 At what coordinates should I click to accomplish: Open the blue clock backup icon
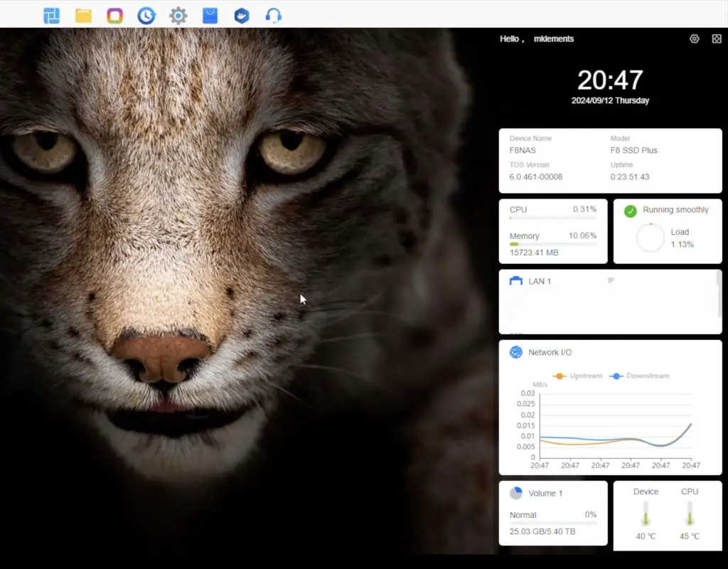point(146,16)
